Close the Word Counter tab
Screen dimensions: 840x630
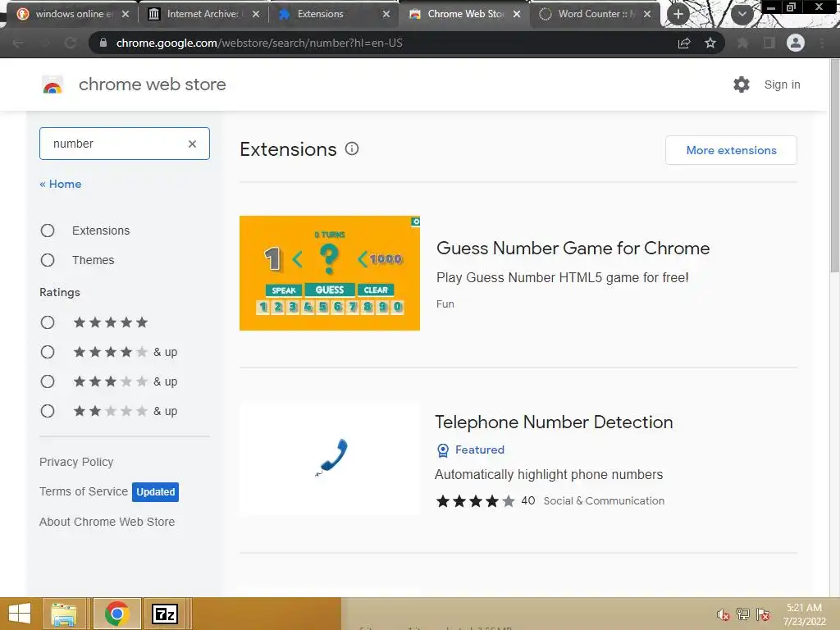tap(647, 14)
